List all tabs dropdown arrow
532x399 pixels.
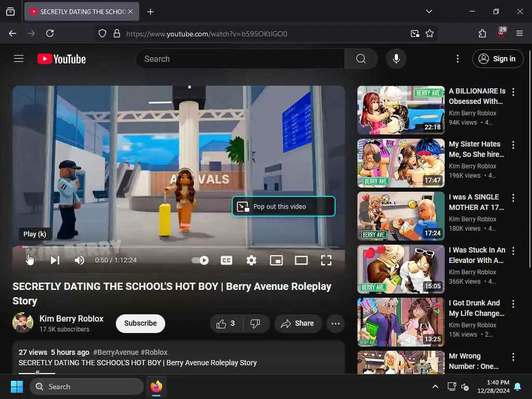(x=429, y=11)
